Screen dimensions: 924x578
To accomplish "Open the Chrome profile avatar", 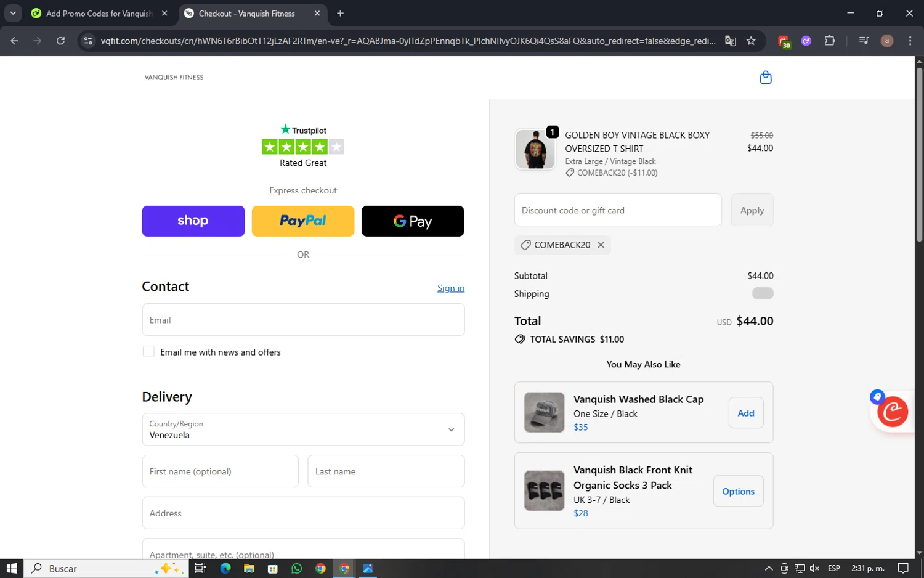I will [887, 41].
